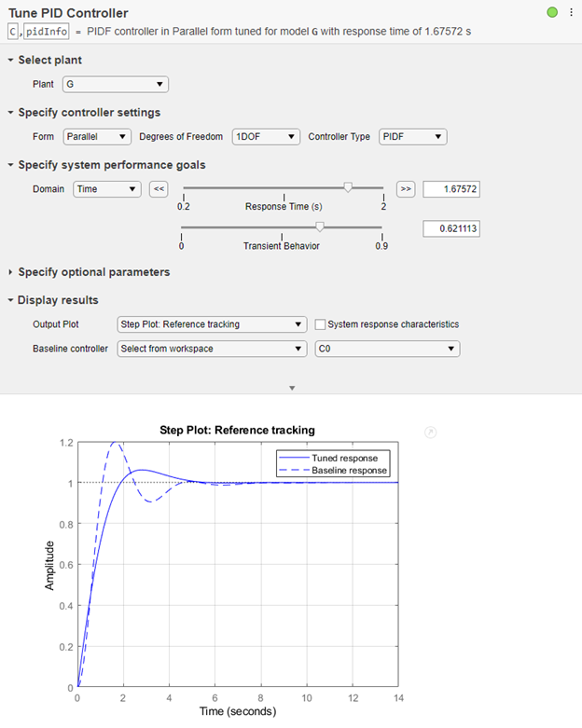Open the Form dropdown set to Parallel

[x=96, y=137]
